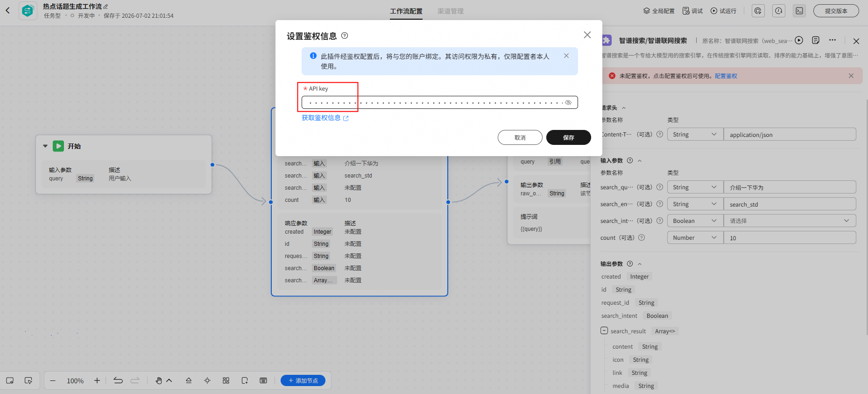The width and height of the screenshot is (868, 394).
Task: Dismiss the 未配置鉴权 warning banner
Action: (851, 76)
